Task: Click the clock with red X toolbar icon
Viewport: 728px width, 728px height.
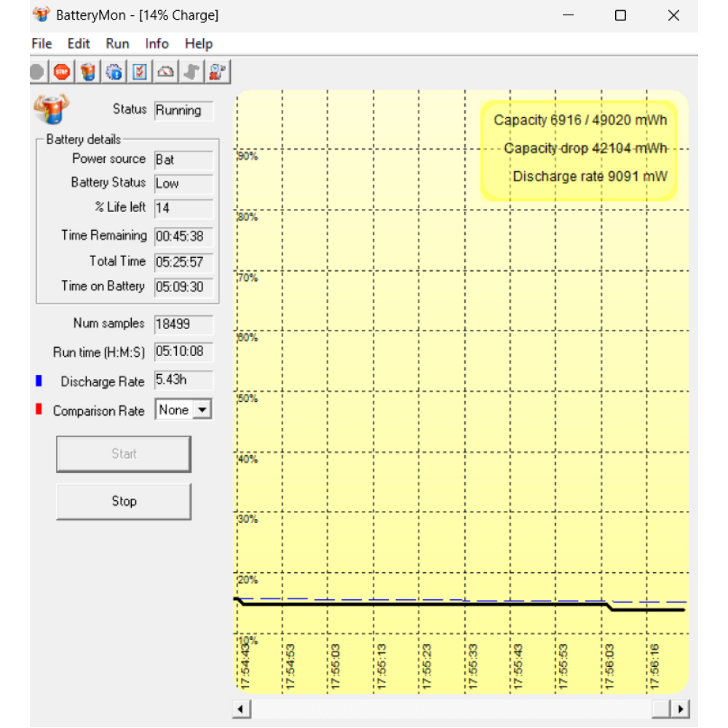Action: coord(217,71)
